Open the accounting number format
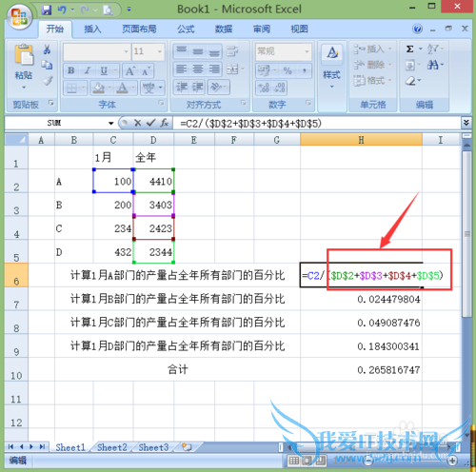476x472 pixels. [x=264, y=70]
